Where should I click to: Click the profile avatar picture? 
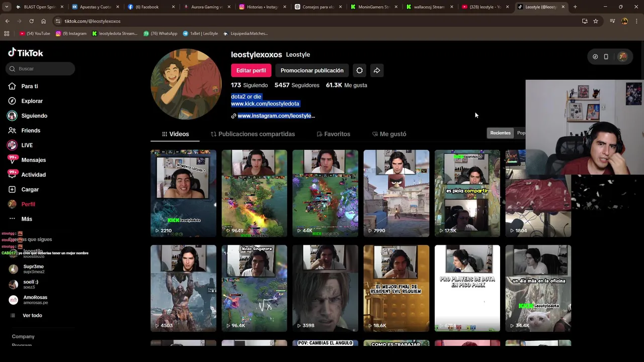click(186, 84)
